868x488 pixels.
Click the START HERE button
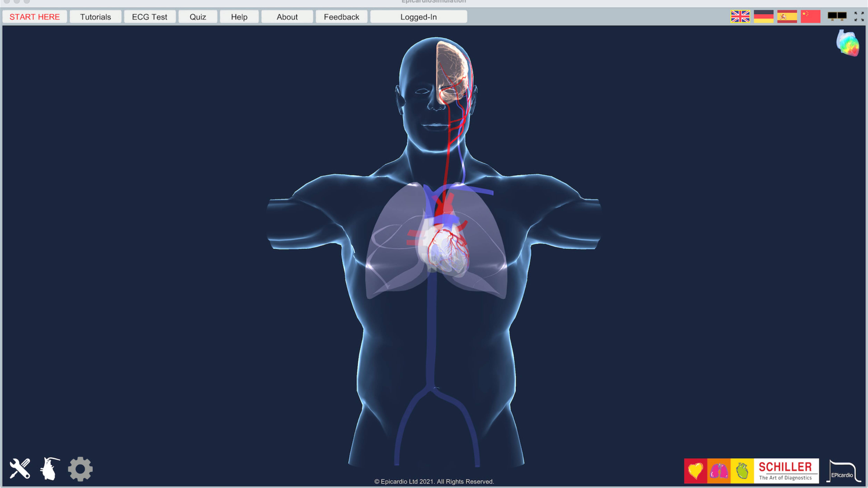[34, 17]
